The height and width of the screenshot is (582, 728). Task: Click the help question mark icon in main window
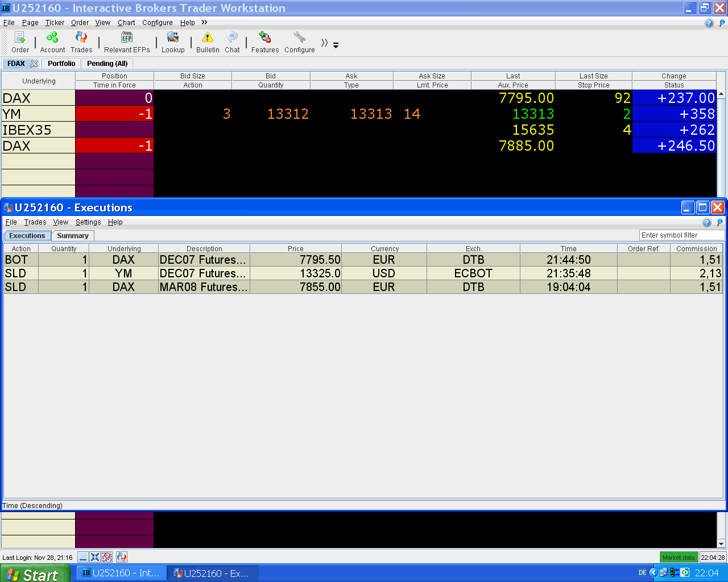709,23
